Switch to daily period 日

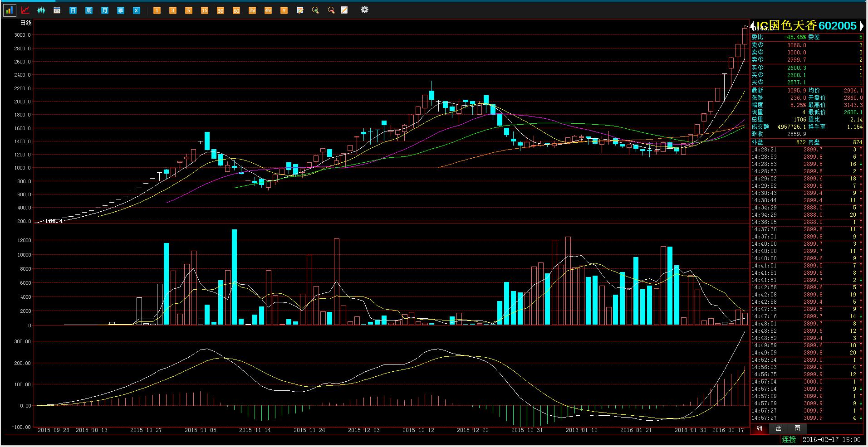point(73,10)
